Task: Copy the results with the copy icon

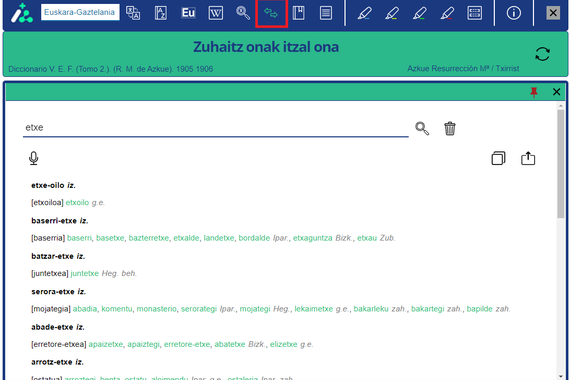Action: [498, 158]
